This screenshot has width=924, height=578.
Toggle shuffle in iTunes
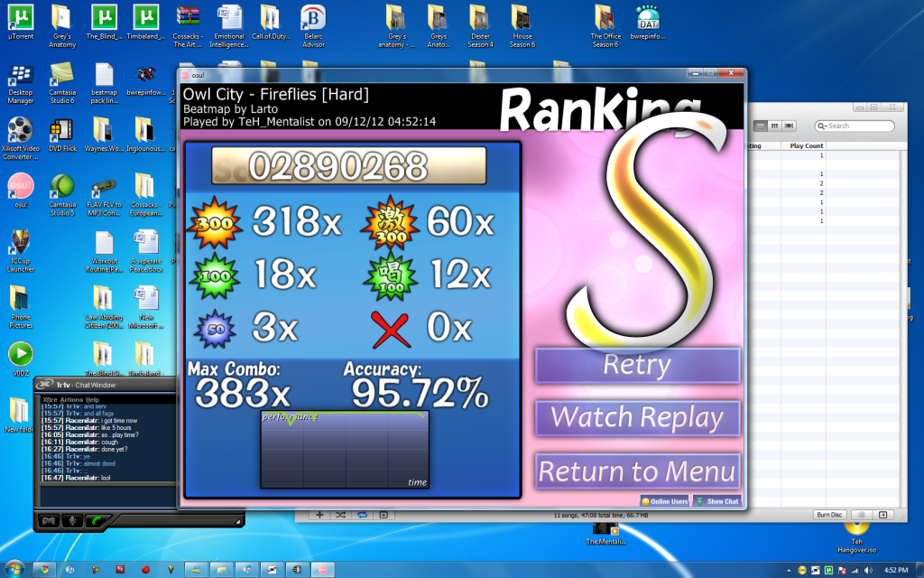pos(340,515)
